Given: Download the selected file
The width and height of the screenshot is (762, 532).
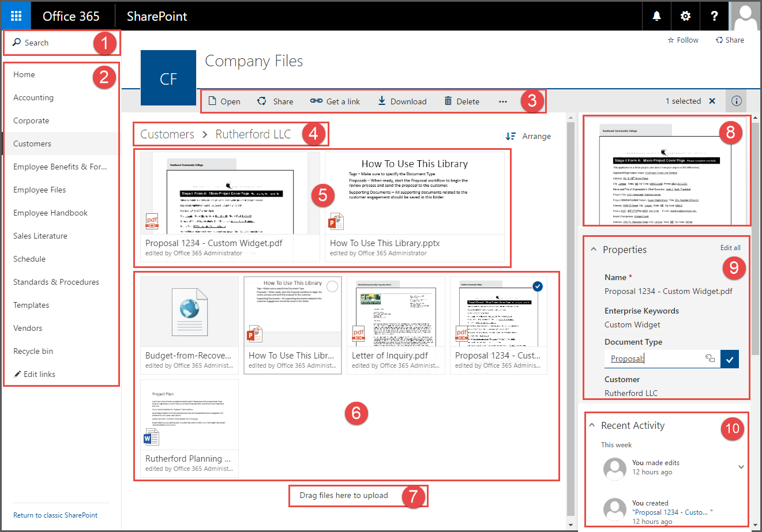Looking at the screenshot, I should point(402,101).
